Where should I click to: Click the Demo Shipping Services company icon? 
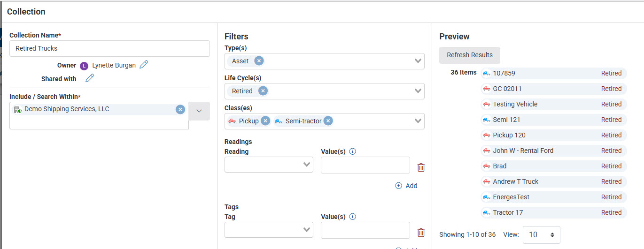pos(18,109)
